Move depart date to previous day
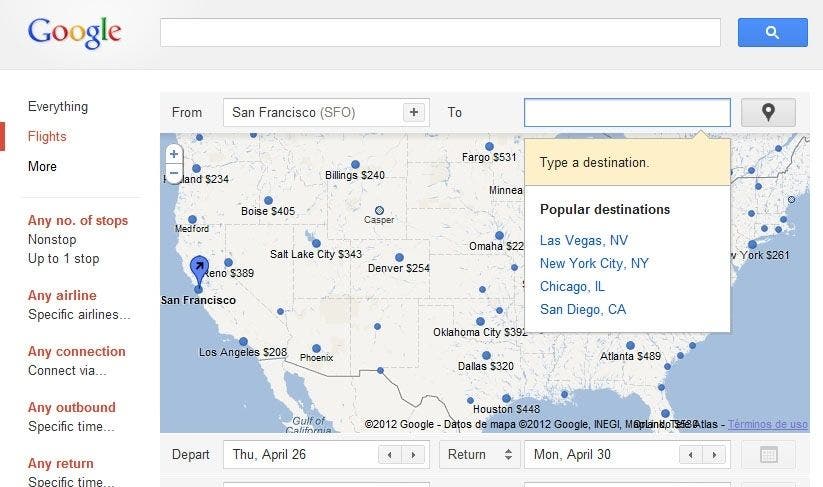 [x=389, y=455]
